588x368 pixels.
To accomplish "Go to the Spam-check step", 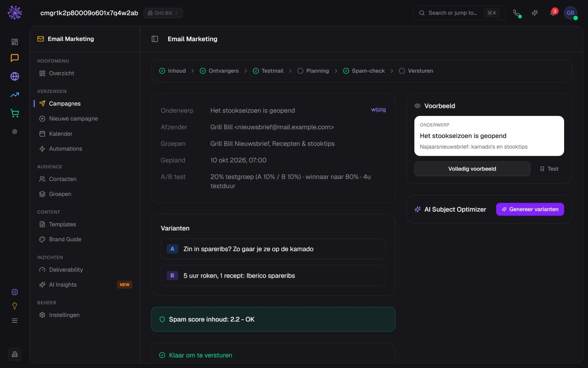I will (x=364, y=71).
